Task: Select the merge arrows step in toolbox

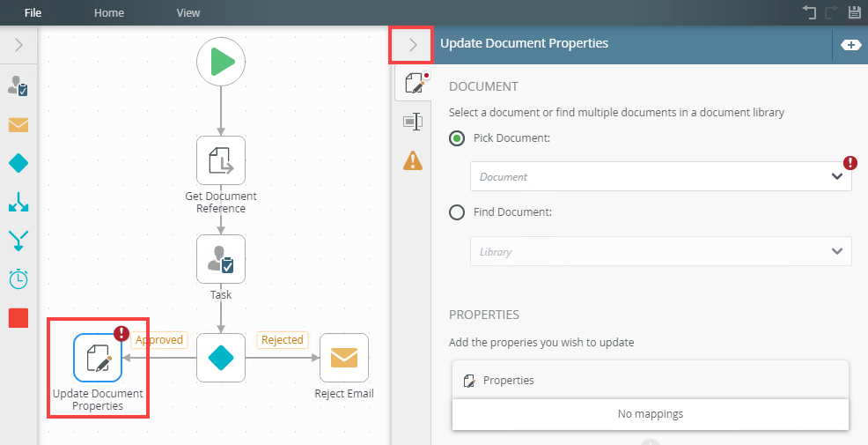Action: [18, 241]
